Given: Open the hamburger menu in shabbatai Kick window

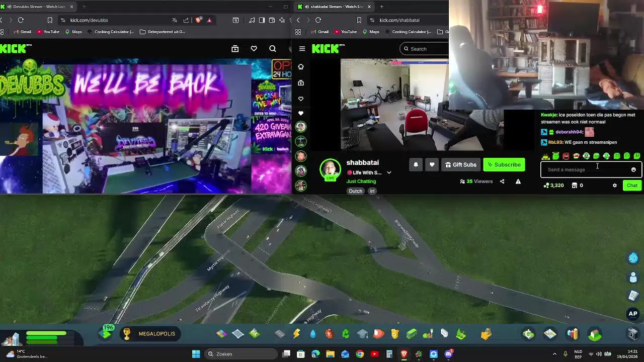Looking at the screenshot, I should (302, 49).
